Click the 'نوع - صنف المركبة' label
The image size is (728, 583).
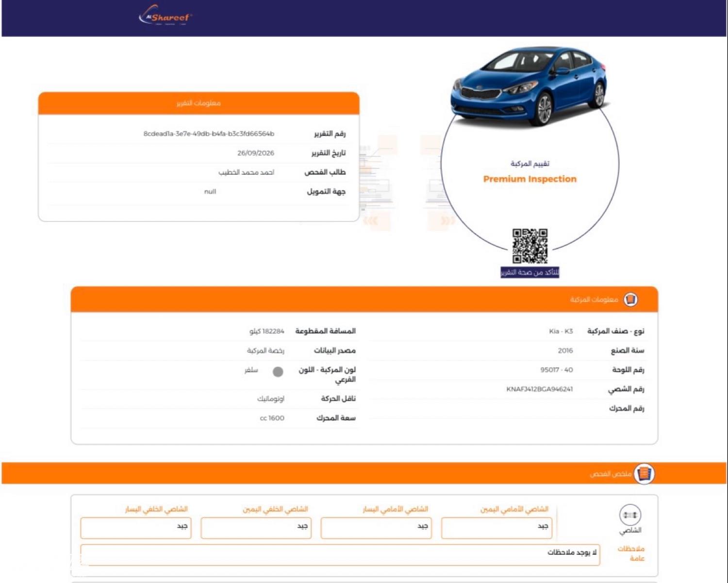(615, 331)
